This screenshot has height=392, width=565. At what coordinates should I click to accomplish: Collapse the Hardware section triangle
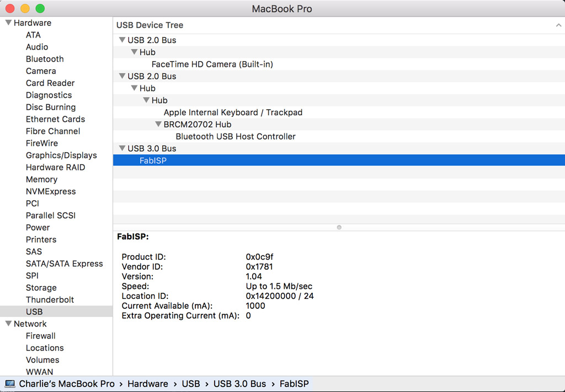[8, 23]
